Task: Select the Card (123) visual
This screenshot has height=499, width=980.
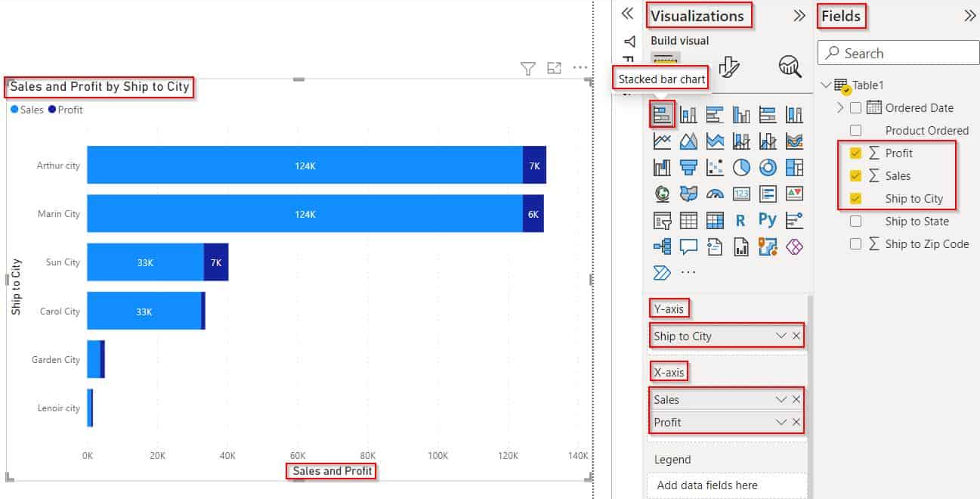Action: click(x=741, y=194)
